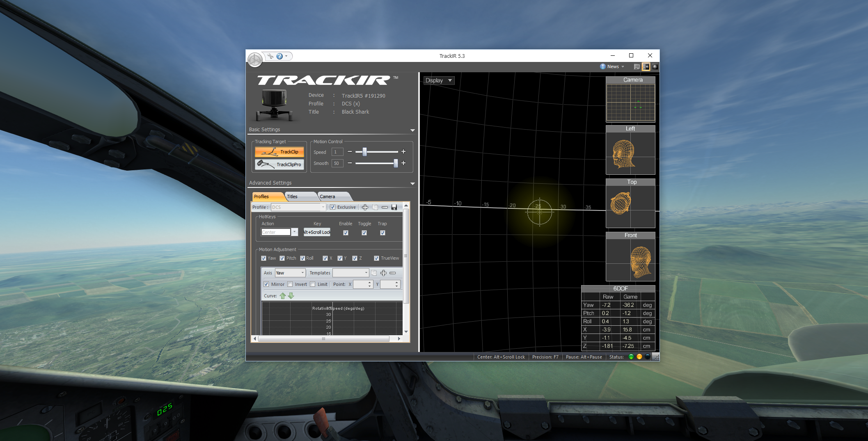The width and height of the screenshot is (868, 441).
Task: Open the News menu
Action: (613, 66)
